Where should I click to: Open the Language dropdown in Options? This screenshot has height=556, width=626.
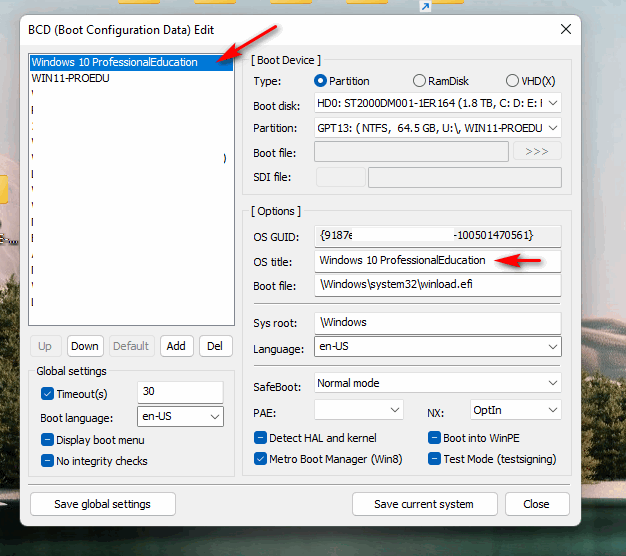[438, 346]
